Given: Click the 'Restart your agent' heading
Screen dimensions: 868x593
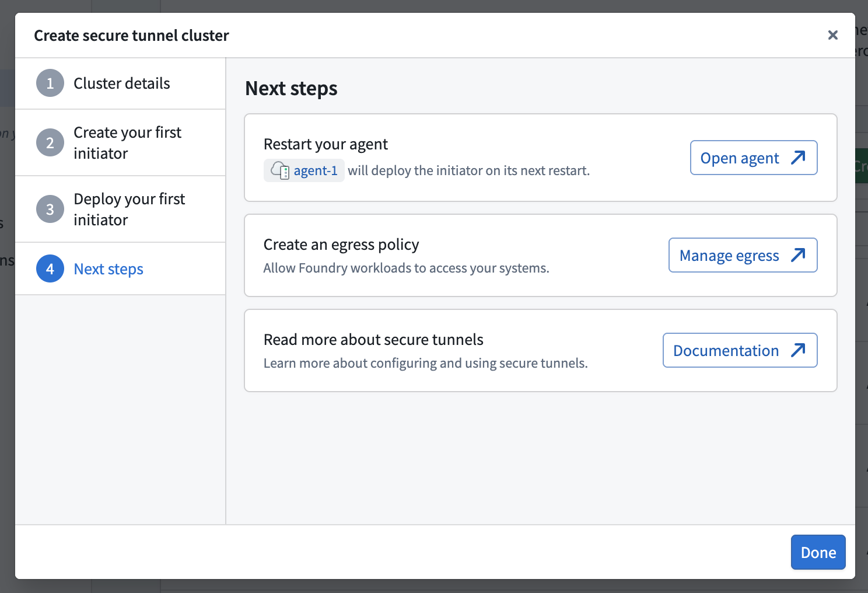Looking at the screenshot, I should click(325, 144).
